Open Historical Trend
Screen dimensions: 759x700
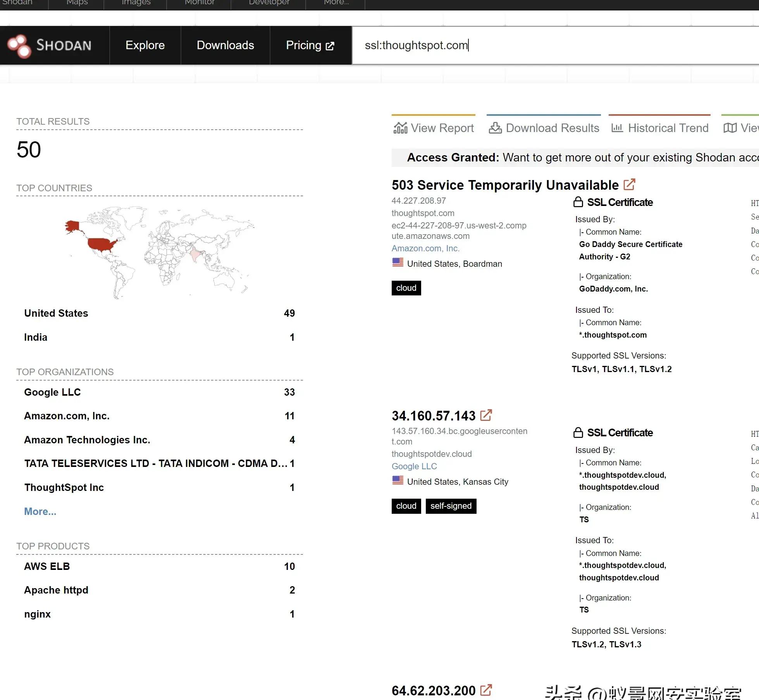660,128
